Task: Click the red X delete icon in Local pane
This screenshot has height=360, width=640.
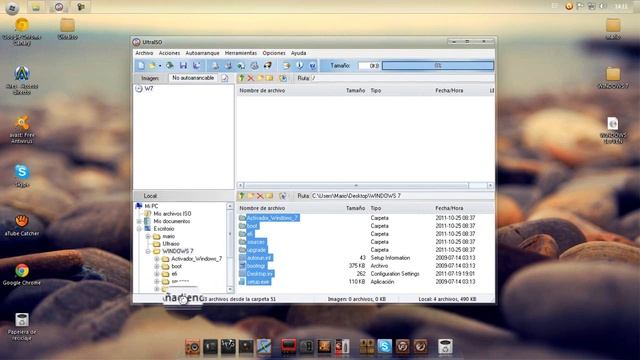Action: [260, 196]
